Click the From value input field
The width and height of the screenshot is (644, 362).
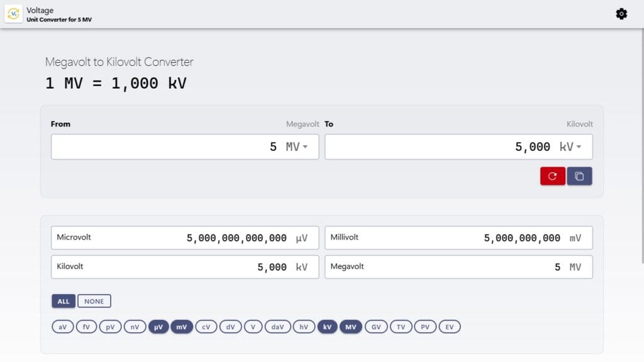point(185,146)
